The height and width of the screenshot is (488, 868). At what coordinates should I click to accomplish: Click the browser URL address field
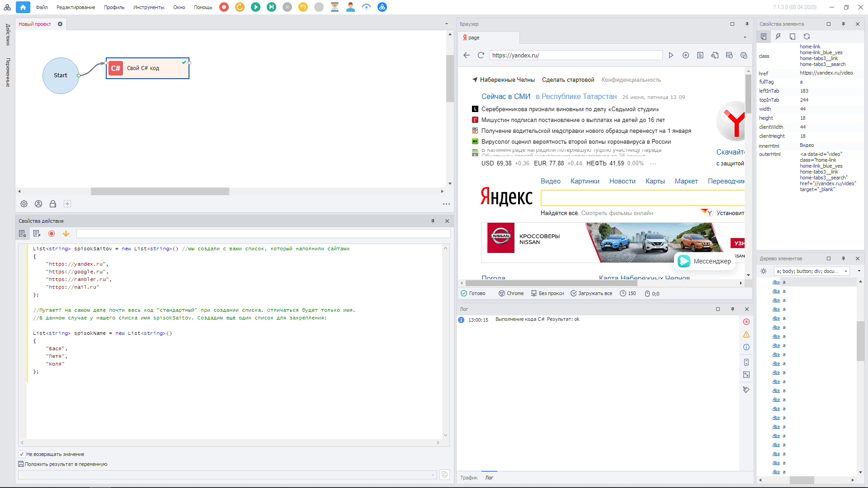pos(576,55)
